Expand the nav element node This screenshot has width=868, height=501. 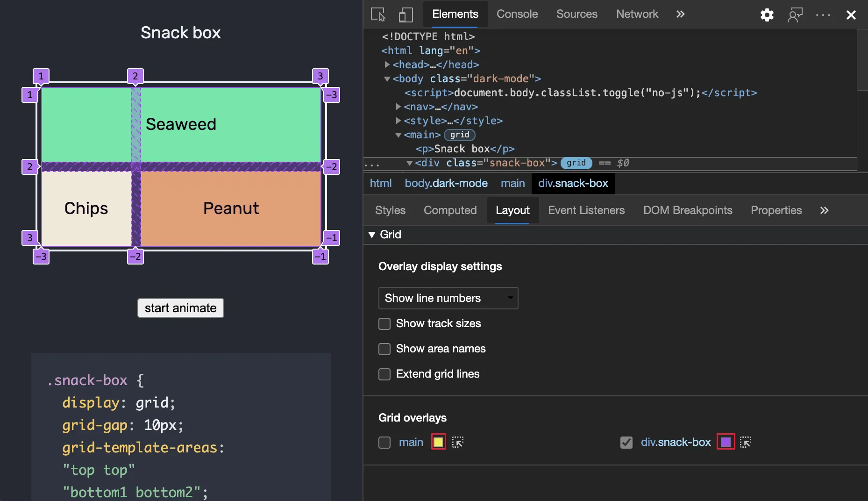pos(398,107)
